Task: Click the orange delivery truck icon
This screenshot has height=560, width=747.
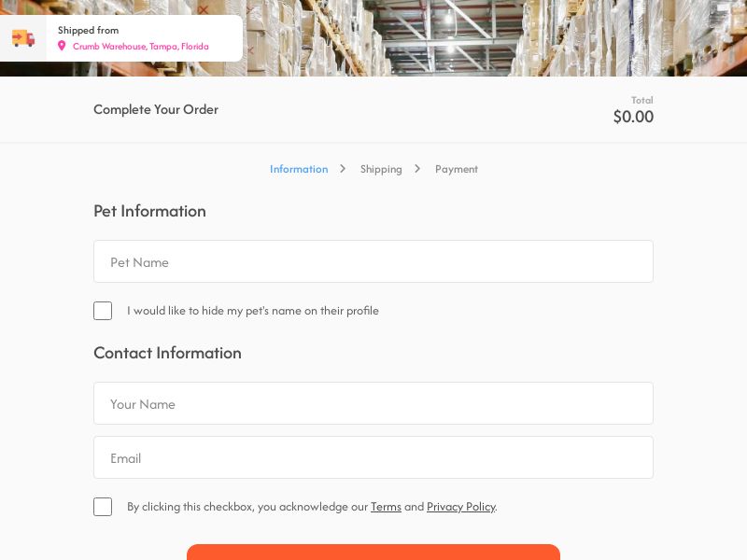Action: (x=23, y=38)
